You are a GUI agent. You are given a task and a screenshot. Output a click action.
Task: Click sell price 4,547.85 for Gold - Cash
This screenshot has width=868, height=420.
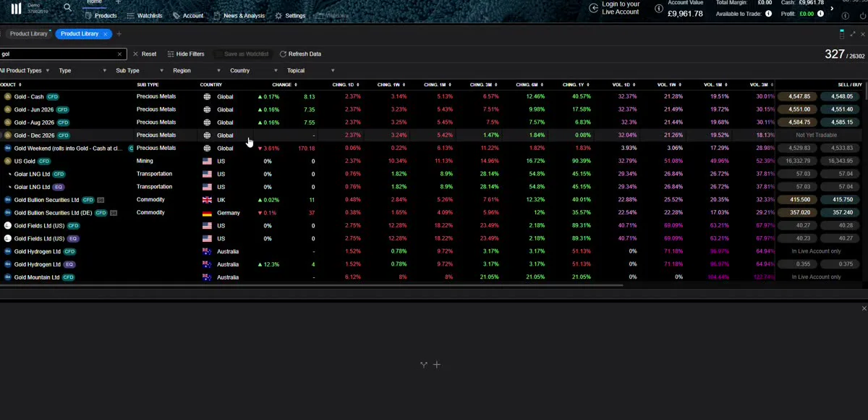pos(799,96)
